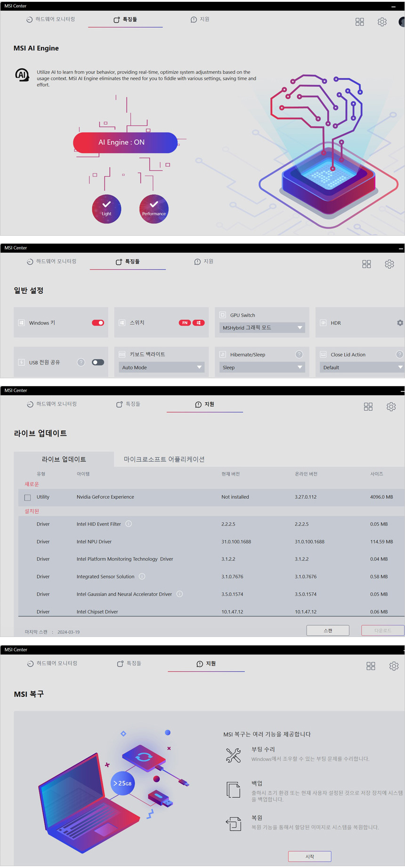Screen dimensions: 405x868
Task: Open settings gear in the MSI 복구 window
Action: tap(394, 666)
